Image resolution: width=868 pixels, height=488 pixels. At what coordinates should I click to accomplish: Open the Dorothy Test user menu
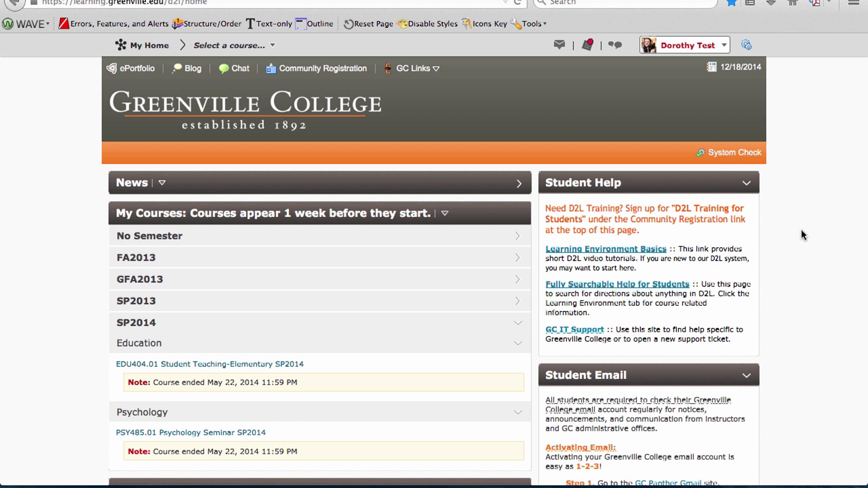[x=685, y=45]
